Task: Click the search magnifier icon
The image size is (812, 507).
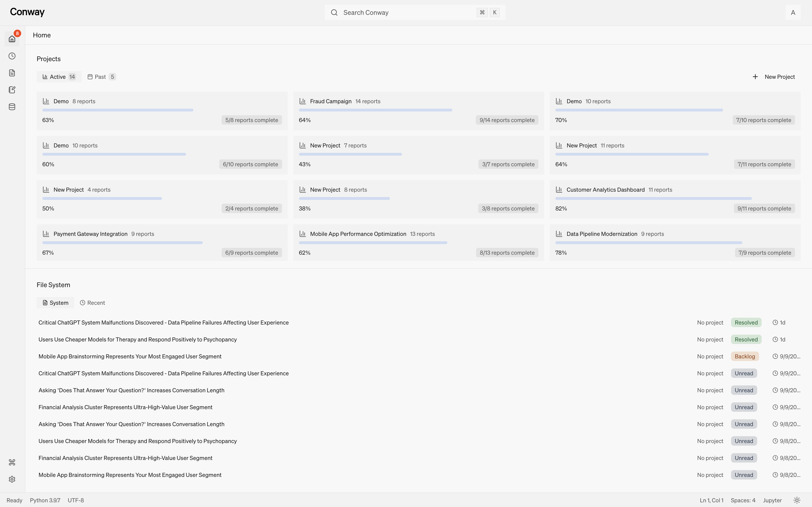Action: tap(334, 12)
